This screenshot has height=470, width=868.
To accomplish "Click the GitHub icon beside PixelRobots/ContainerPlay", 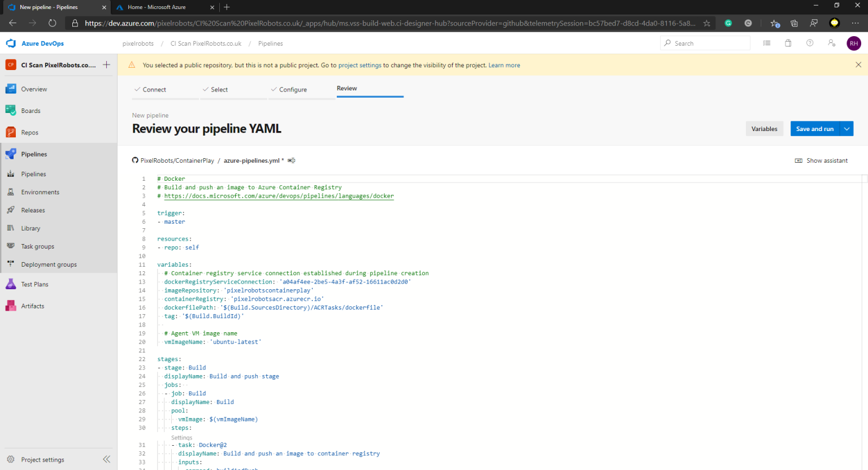I will [x=134, y=160].
